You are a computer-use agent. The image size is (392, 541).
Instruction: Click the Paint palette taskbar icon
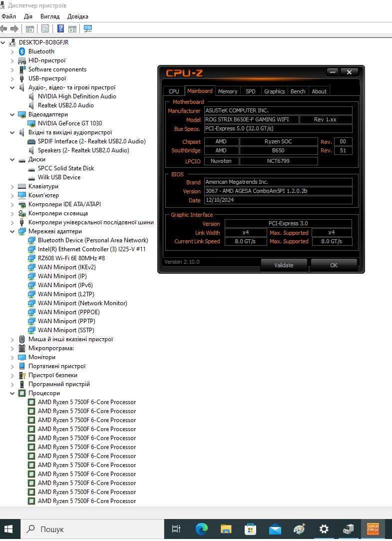[x=299, y=529]
